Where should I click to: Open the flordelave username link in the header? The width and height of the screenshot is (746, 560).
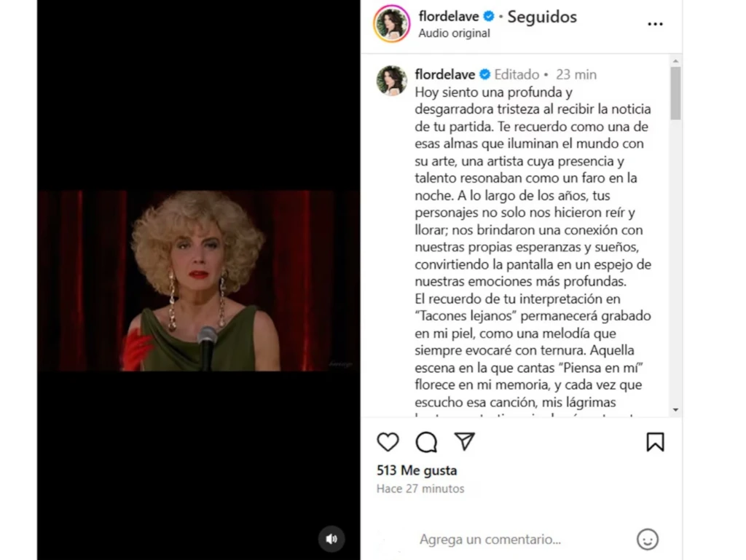point(449,17)
